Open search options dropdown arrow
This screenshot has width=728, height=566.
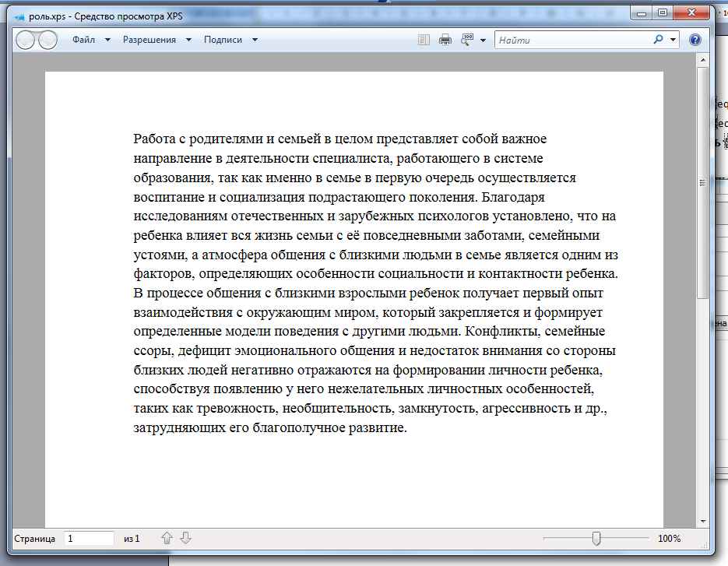point(673,40)
